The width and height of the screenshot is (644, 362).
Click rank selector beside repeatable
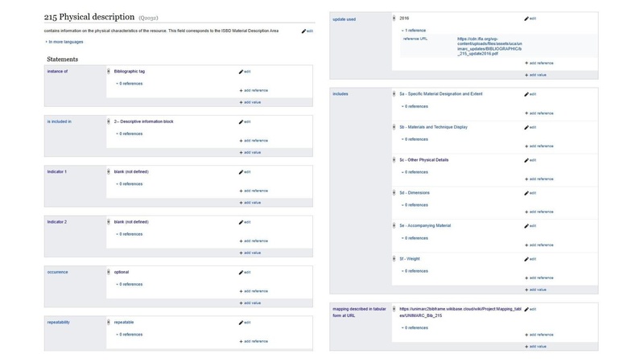109,323
